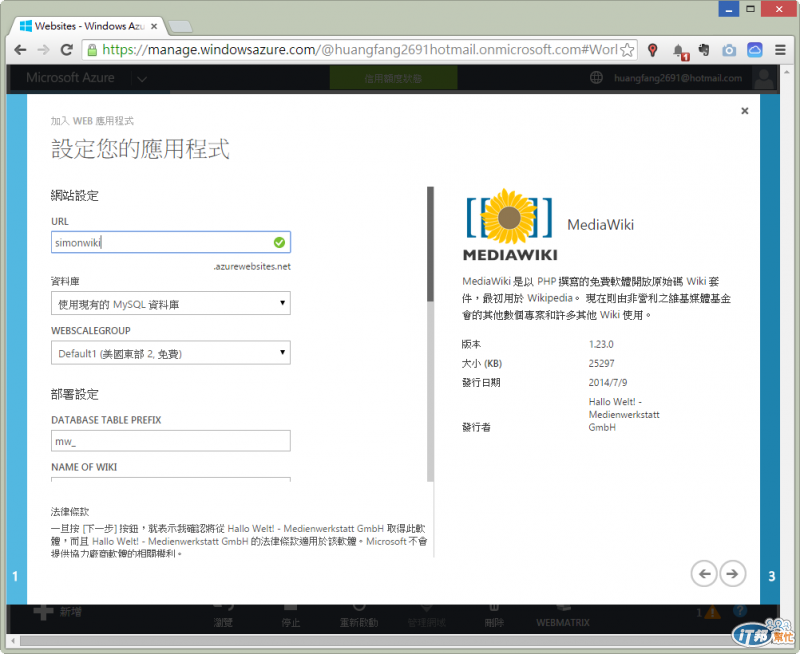Click the user avatar icon
The width and height of the screenshot is (800, 654).
click(764, 79)
